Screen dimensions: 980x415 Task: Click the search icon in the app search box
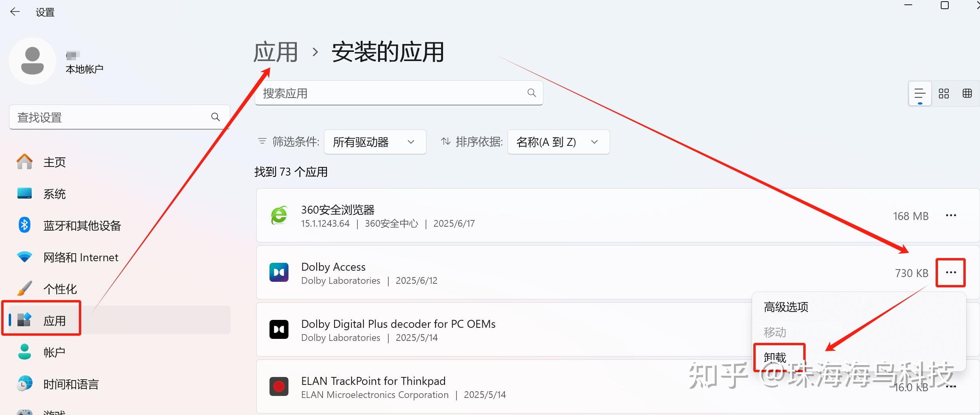tap(532, 93)
